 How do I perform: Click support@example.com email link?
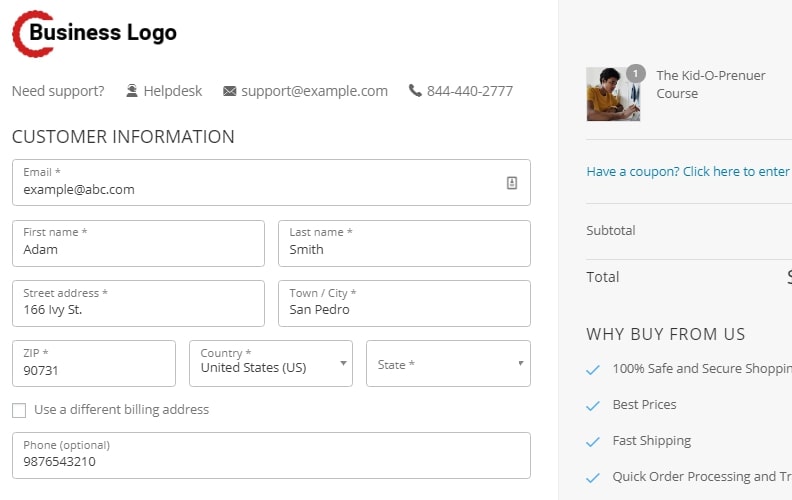(x=315, y=91)
